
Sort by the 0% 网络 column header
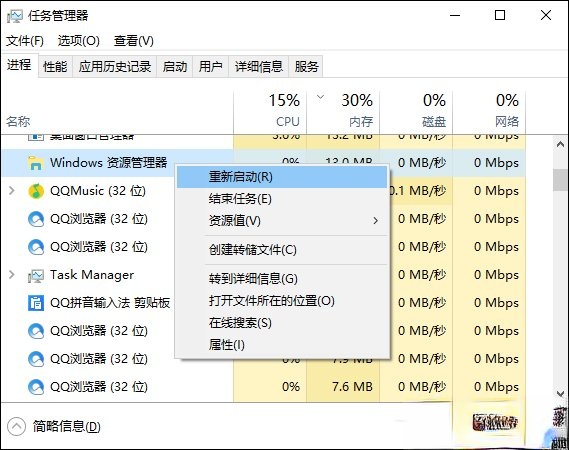[x=489, y=112]
